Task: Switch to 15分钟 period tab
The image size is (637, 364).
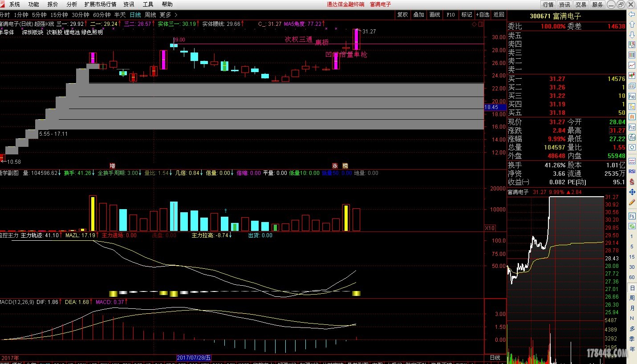Action: [x=59, y=15]
